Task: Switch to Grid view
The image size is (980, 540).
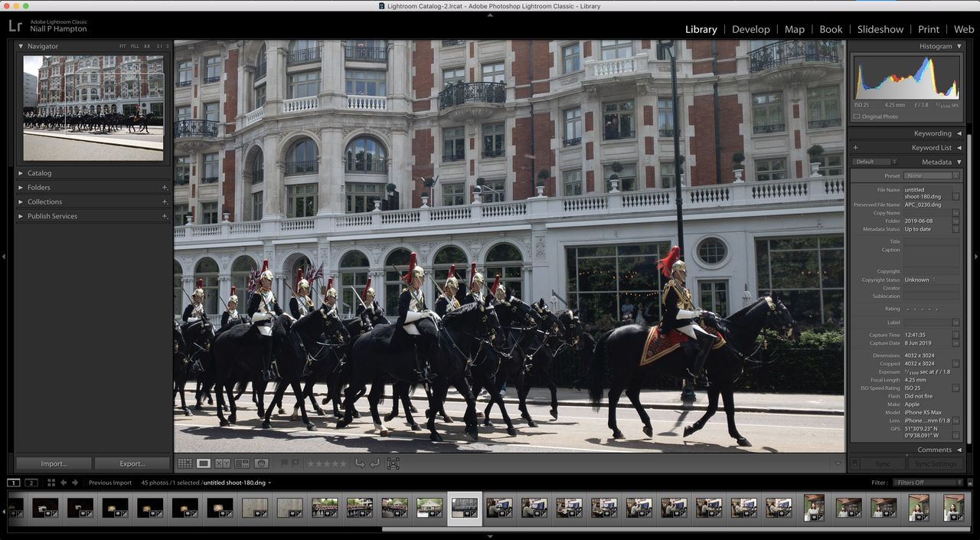Action: tap(185, 463)
